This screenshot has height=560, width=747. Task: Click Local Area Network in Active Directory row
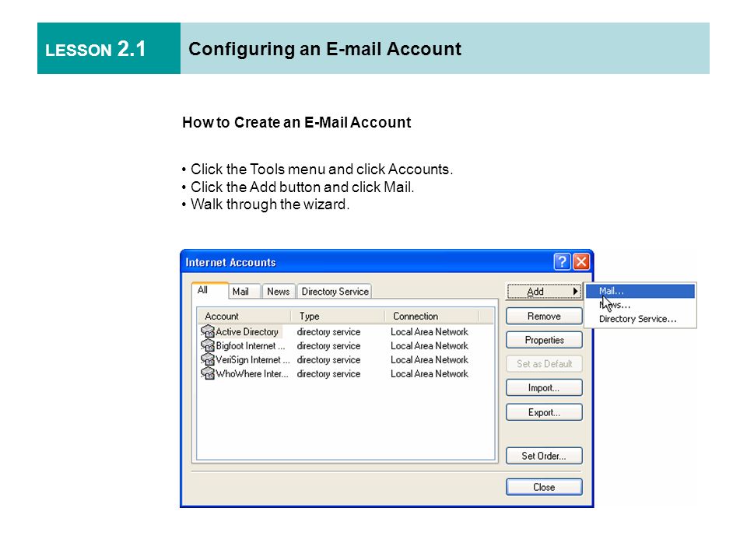pos(430,332)
